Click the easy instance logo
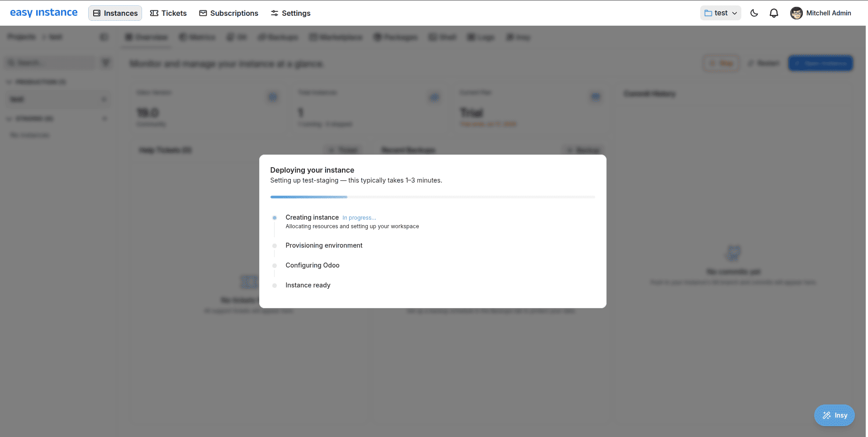Viewport: 868px width, 437px height. (44, 13)
